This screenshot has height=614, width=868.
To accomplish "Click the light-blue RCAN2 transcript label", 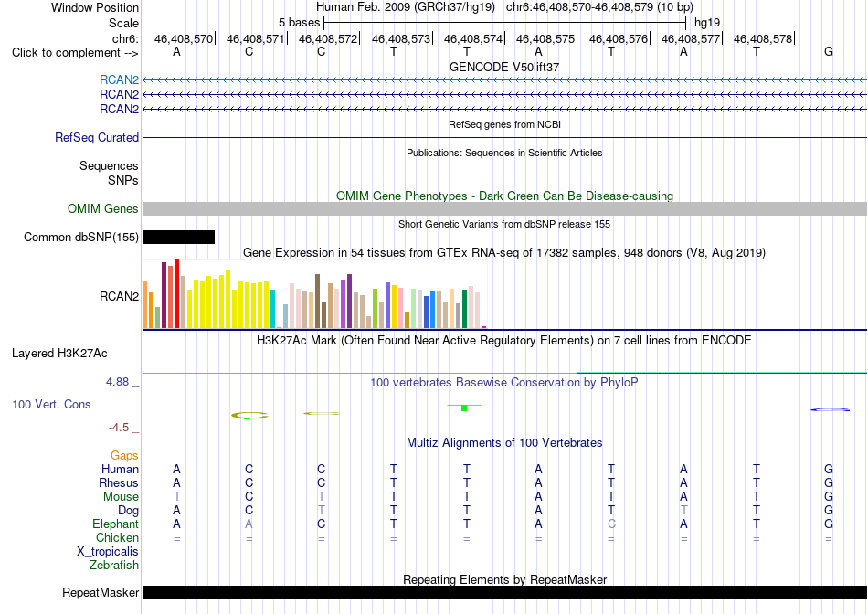I will (x=119, y=79).
